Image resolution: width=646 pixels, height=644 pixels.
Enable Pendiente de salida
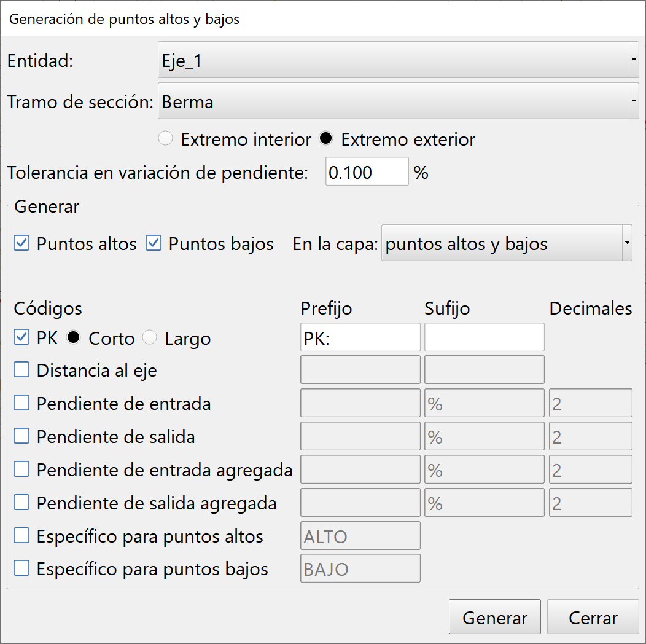pyautogui.click(x=21, y=436)
